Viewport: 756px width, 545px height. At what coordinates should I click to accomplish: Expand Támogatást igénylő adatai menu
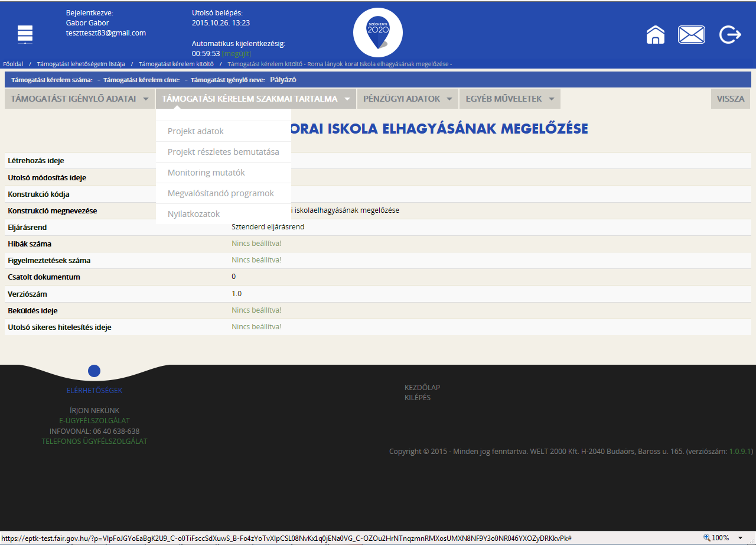80,99
